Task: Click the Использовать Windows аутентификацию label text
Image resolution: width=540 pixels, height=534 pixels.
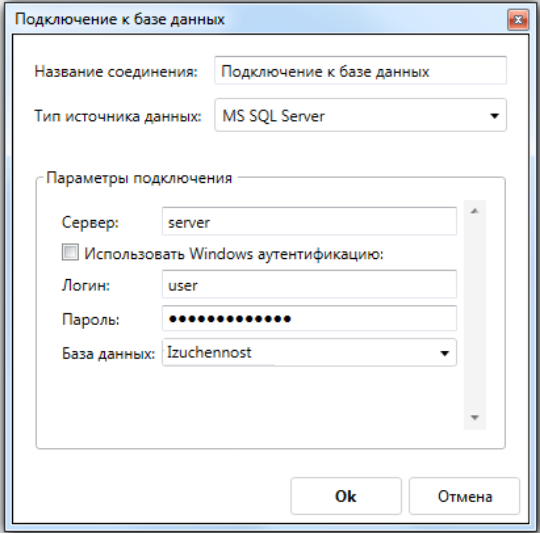Action: (233, 254)
